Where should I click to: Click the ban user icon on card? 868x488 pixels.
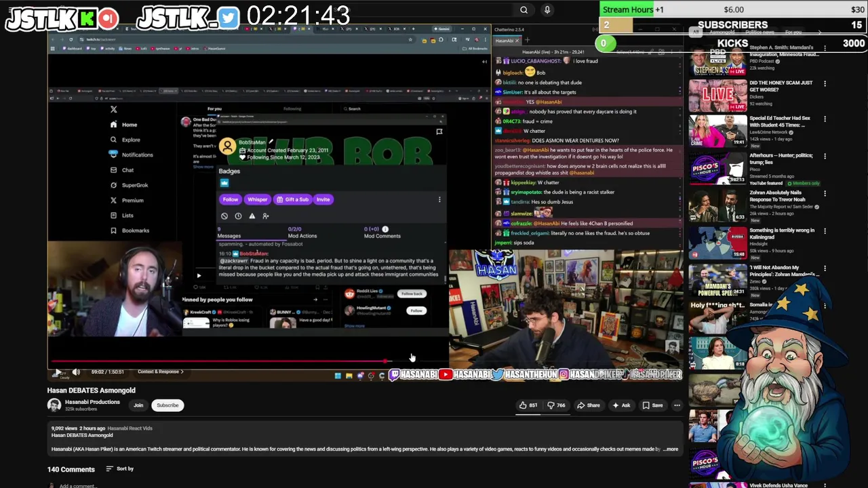pyautogui.click(x=224, y=216)
